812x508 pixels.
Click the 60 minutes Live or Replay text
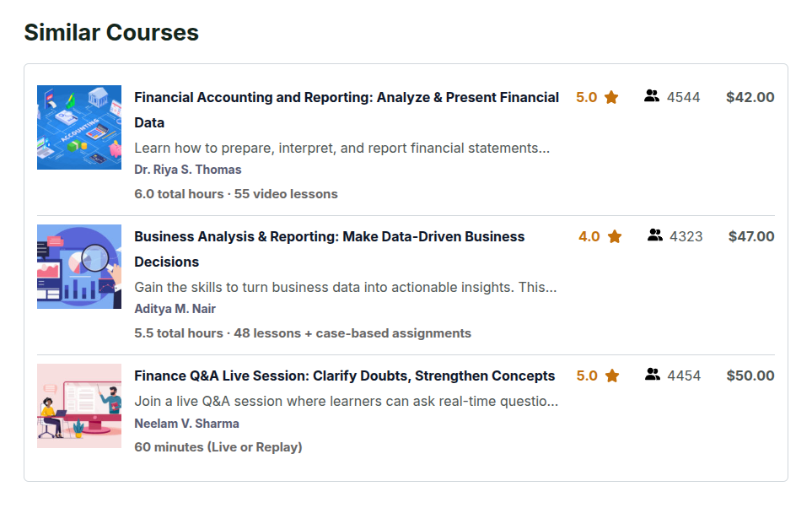pyautogui.click(x=218, y=447)
